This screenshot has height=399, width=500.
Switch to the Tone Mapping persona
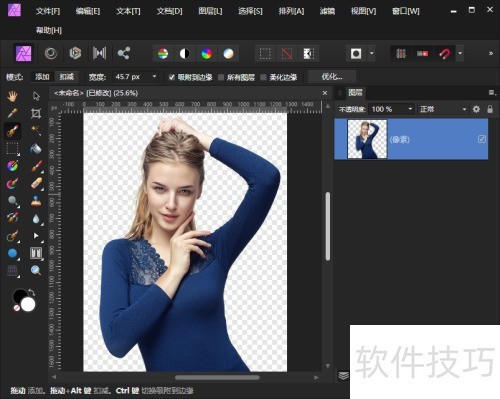pyautogui.click(x=99, y=53)
